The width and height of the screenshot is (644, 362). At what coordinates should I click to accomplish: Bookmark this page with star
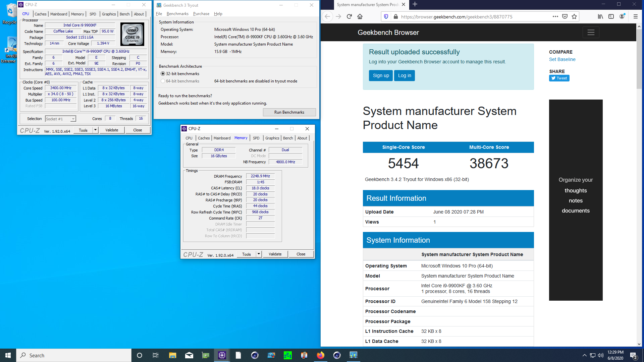pos(574,16)
